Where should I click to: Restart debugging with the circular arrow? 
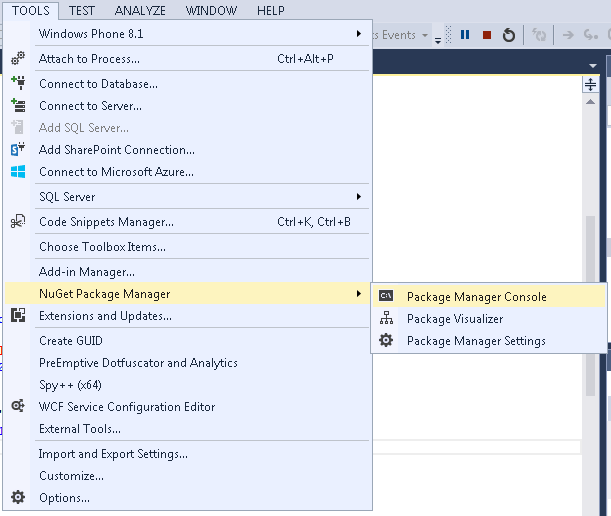pyautogui.click(x=509, y=35)
